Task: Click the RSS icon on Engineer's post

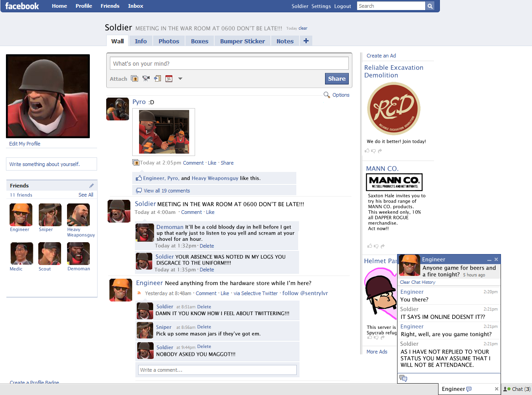Action: 139,293
